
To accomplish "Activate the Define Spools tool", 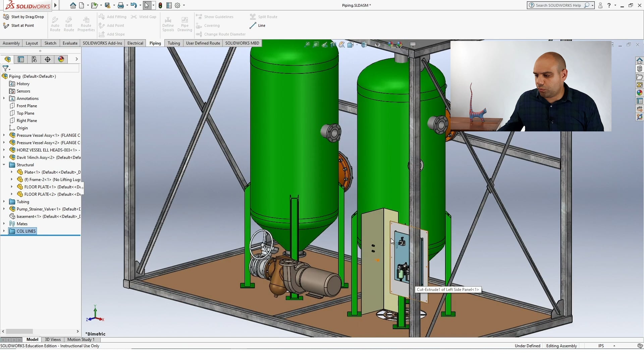I will point(168,23).
